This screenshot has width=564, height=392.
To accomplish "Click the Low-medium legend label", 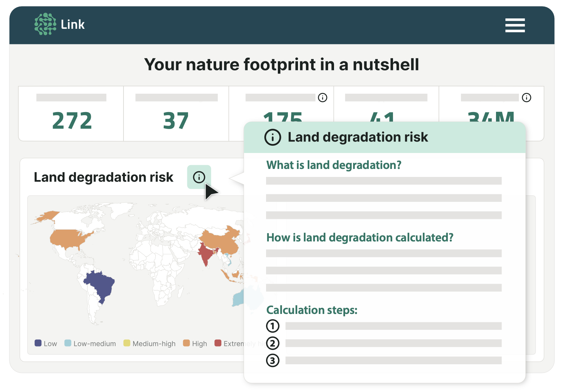I will pyautogui.click(x=95, y=344).
